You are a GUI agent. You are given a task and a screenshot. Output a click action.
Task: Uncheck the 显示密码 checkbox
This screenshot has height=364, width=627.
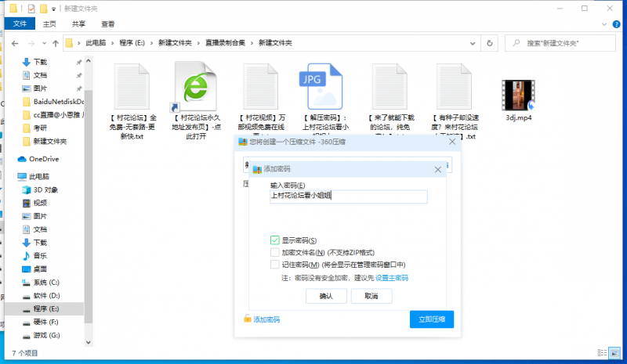coord(274,240)
